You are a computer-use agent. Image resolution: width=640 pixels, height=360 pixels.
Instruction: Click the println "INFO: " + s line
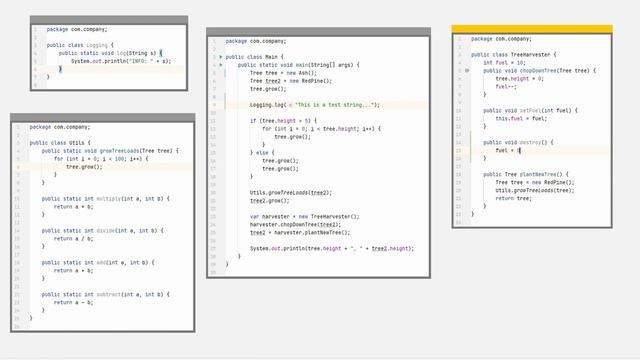point(121,61)
